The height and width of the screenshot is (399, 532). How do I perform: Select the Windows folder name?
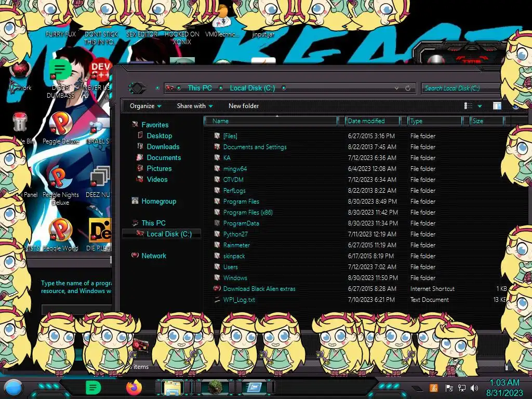point(235,278)
